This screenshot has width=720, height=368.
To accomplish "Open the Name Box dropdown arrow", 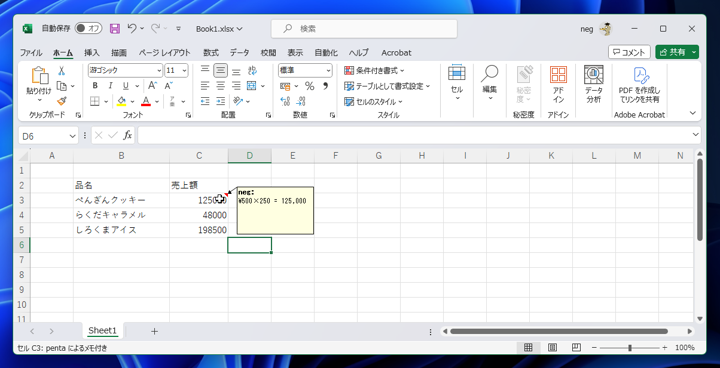I will pos(72,136).
